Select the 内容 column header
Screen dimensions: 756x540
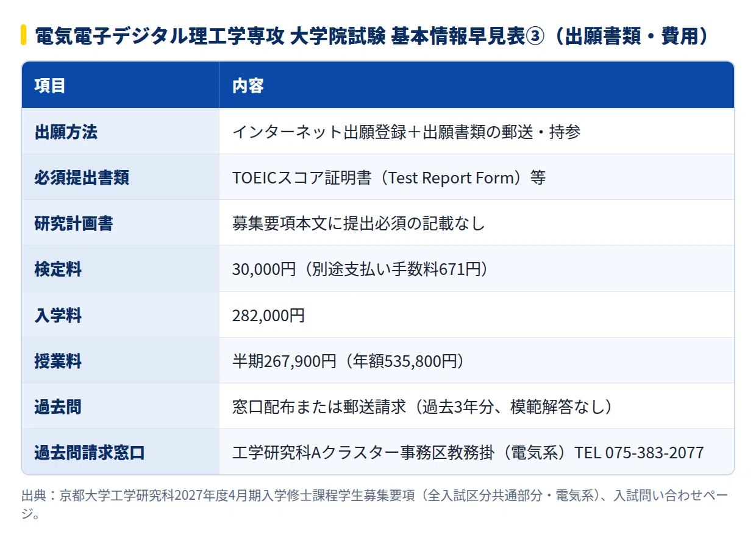pyautogui.click(x=477, y=85)
